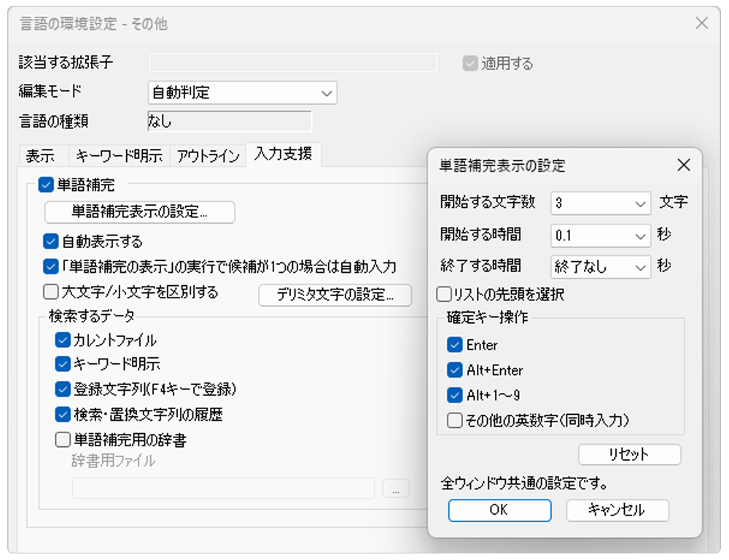Close the 単語補完表示の設定 popup dialog
Image resolution: width=729 pixels, height=560 pixels.
point(683,165)
